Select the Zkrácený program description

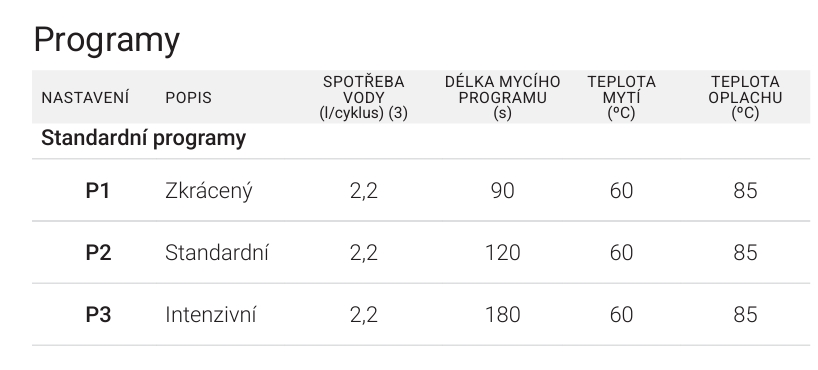point(209,192)
